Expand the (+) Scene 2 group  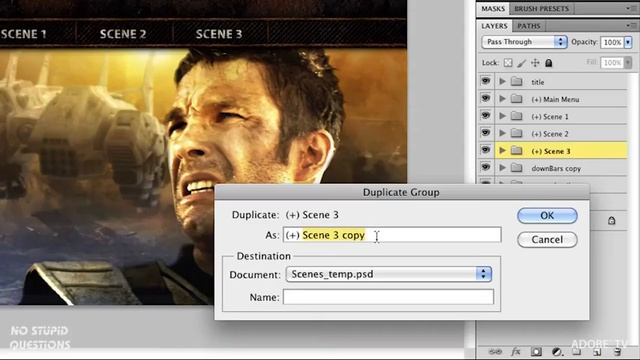pyautogui.click(x=502, y=133)
